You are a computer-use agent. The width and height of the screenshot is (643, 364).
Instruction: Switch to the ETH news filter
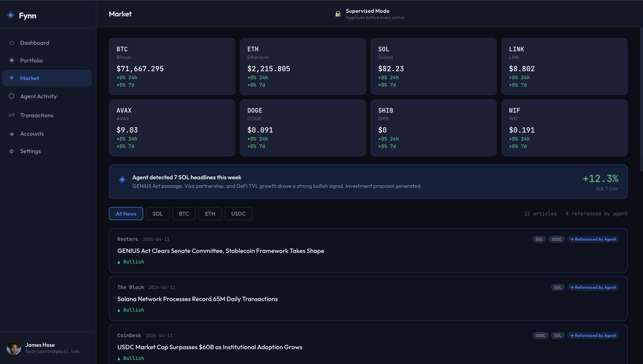210,214
